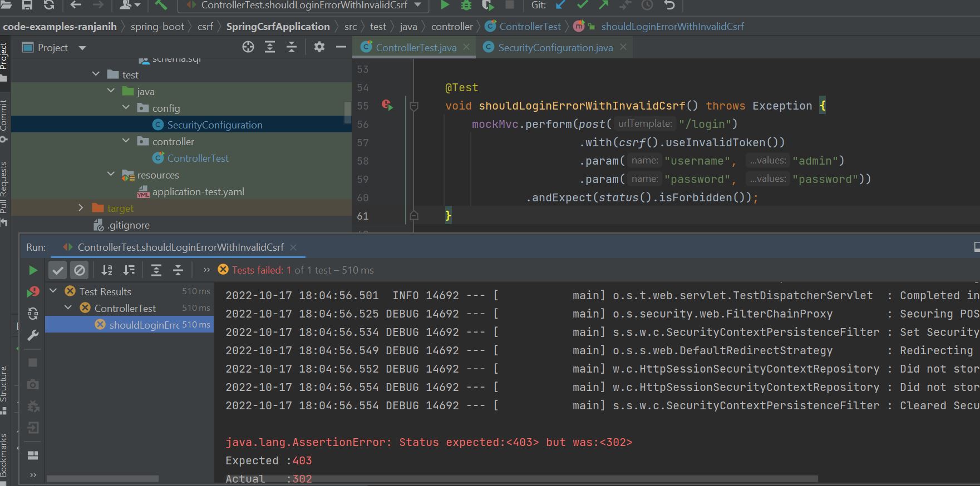
Task: Rerun tests in the Run panel
Action: click(33, 270)
